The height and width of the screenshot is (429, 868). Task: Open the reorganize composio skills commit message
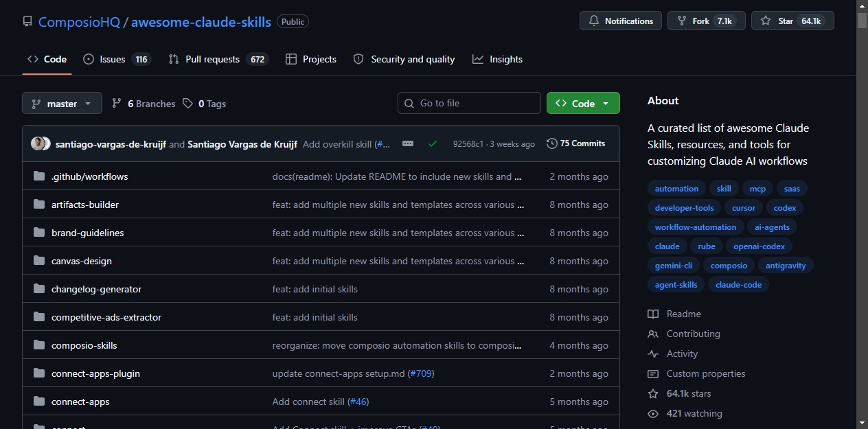pyautogui.click(x=397, y=345)
